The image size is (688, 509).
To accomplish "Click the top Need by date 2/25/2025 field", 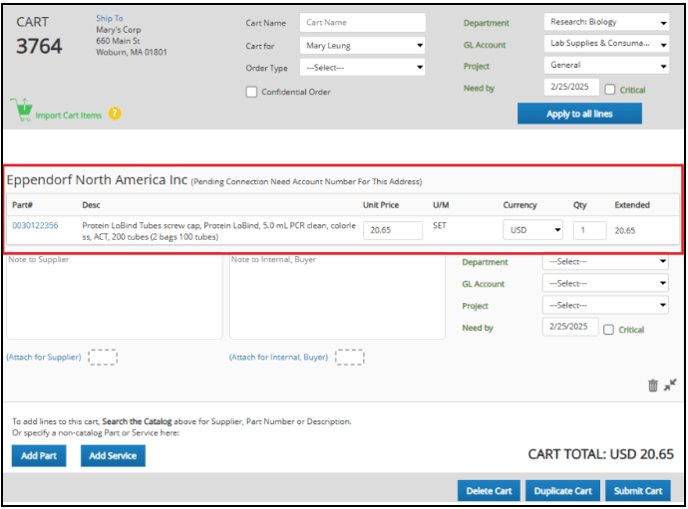I will [571, 87].
